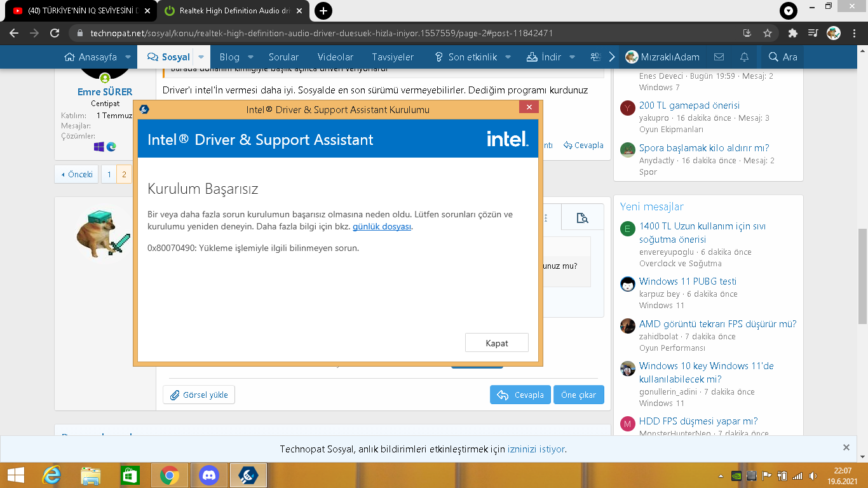Open the Windows Store taskbar icon
The width and height of the screenshot is (868, 488).
coord(130,475)
